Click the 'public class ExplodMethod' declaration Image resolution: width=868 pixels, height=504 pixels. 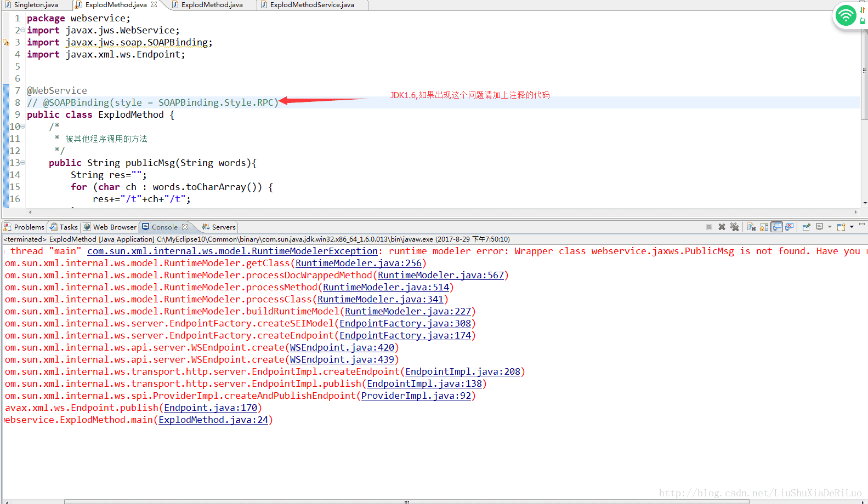[x=100, y=114]
